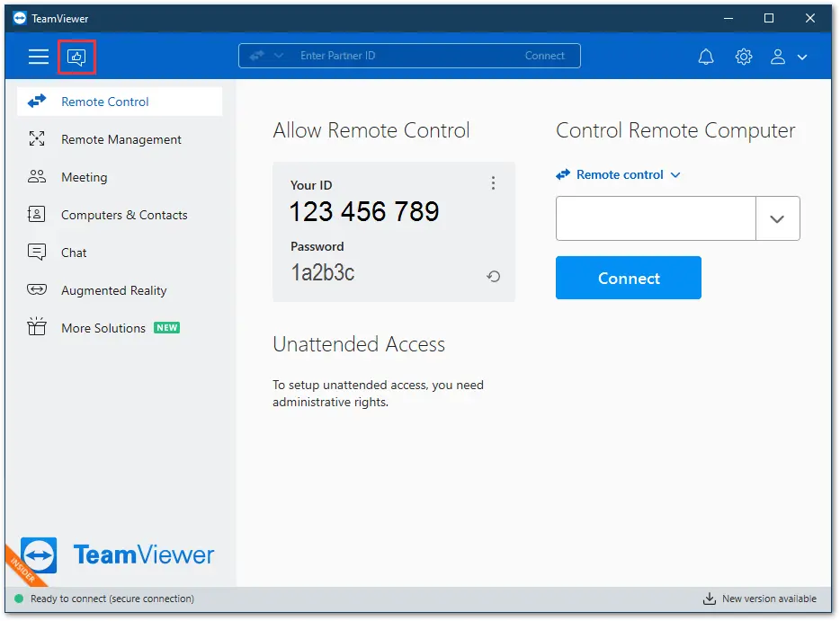Click the NEW badge beside More Solutions
840x621 pixels.
(x=166, y=328)
